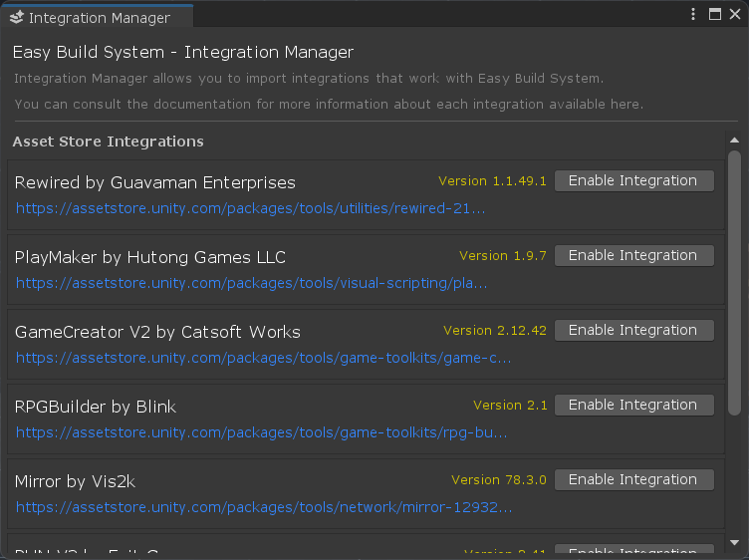Open the Mirror asset store link
The width and height of the screenshot is (749, 560).
(x=264, y=507)
